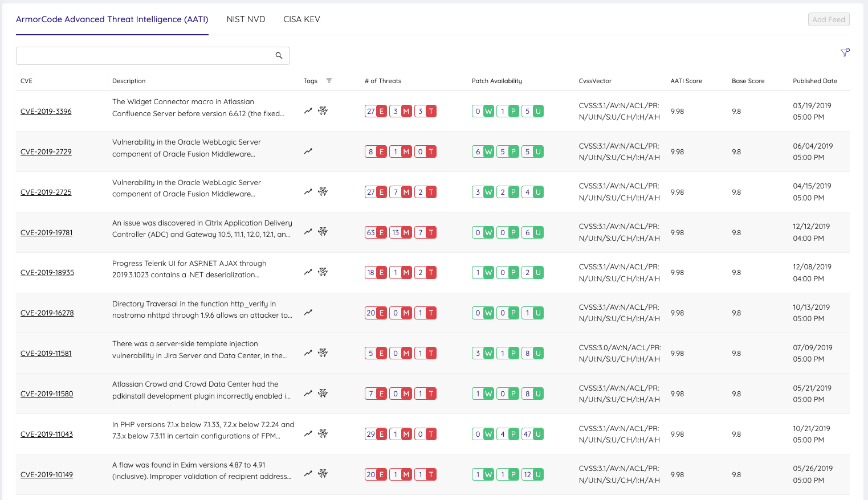The height and width of the screenshot is (500, 868).
Task: Expand the 7 T threat badge for CVE-2019-19781
Action: [x=425, y=232]
